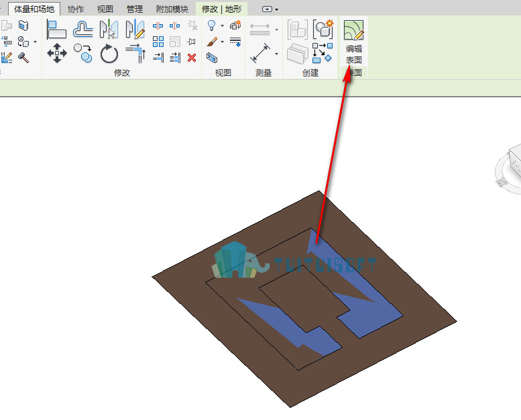Select the Offset tool
Screen dimensions: 521x420
(x=82, y=29)
